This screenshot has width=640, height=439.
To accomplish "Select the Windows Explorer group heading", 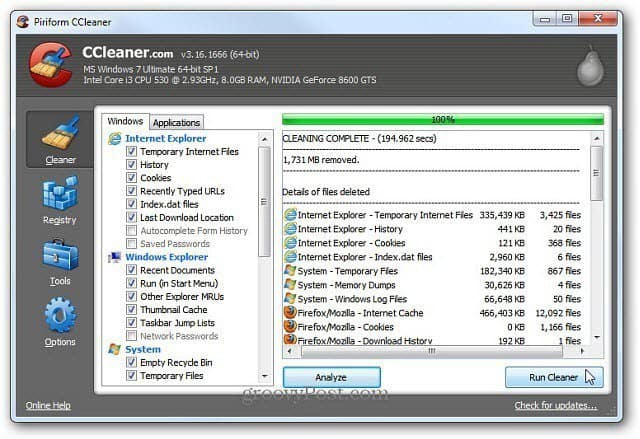I will pos(167,257).
